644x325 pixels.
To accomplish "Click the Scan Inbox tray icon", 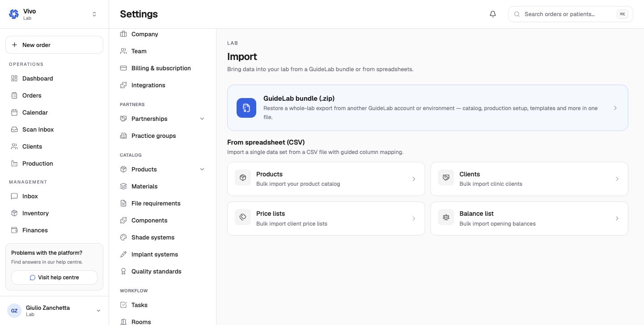I will [x=14, y=129].
